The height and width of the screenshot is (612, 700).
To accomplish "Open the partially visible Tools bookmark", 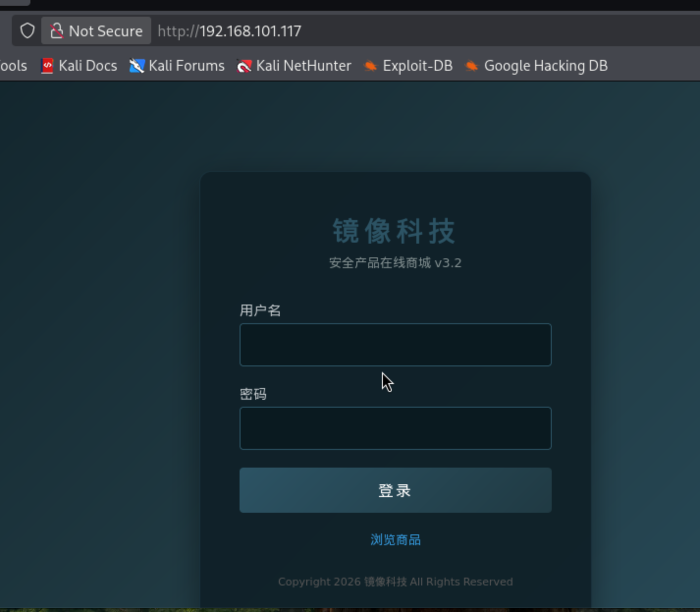I will pos(13,66).
